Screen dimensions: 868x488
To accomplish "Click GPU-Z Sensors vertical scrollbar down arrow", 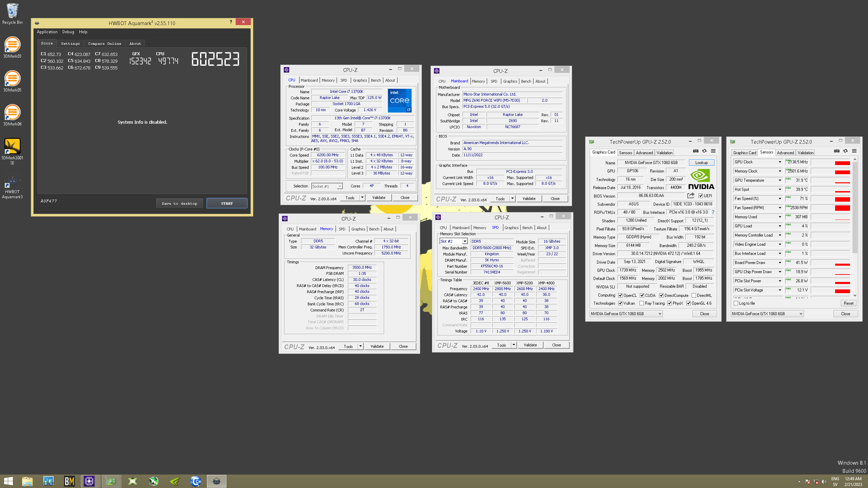I will [855, 295].
